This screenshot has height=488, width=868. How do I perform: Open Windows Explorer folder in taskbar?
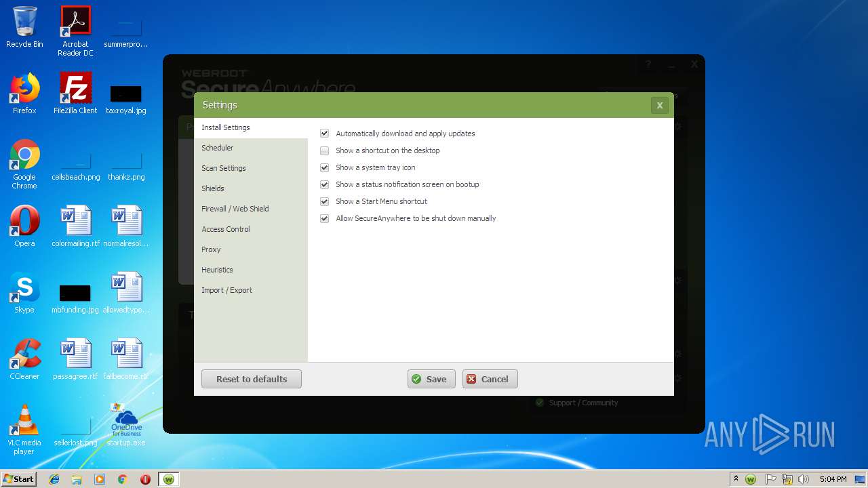(77, 479)
